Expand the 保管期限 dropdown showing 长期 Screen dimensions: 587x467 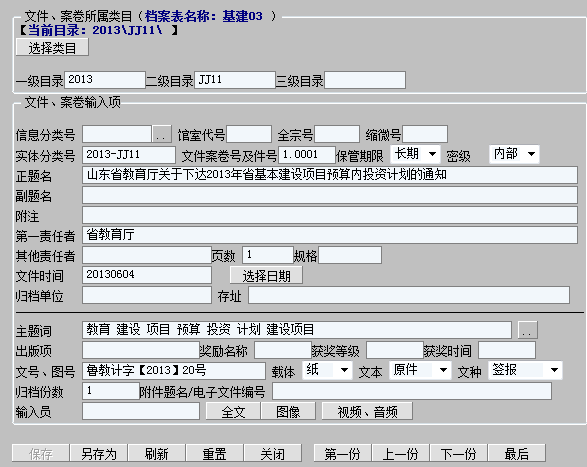(415, 154)
